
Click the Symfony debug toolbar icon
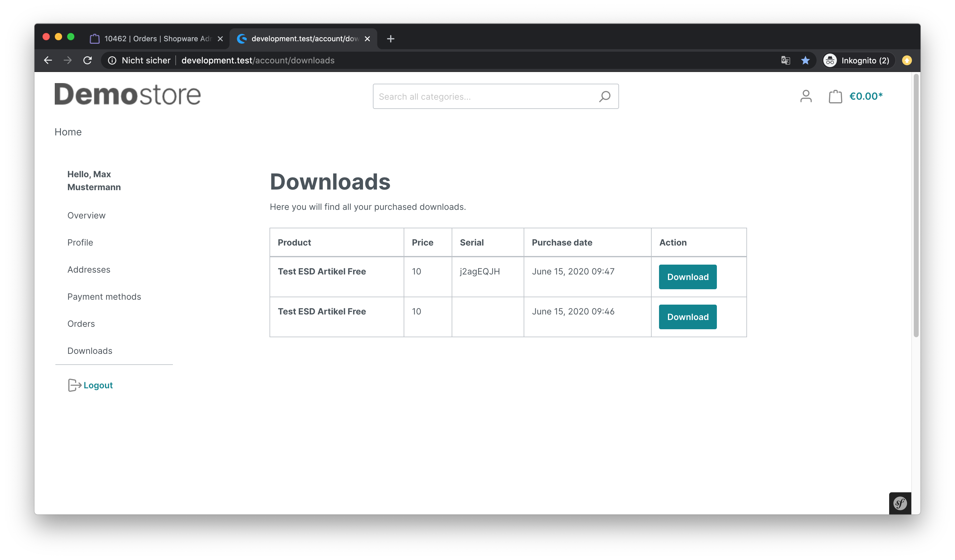[x=900, y=503]
